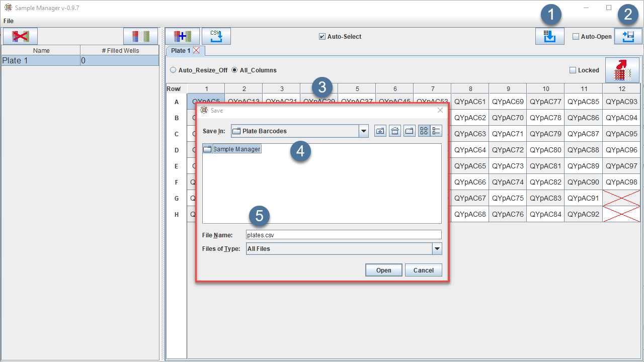Viewport: 644px width, 362px height.
Task: Enable the Auto-Open checkbox
Action: click(x=576, y=37)
